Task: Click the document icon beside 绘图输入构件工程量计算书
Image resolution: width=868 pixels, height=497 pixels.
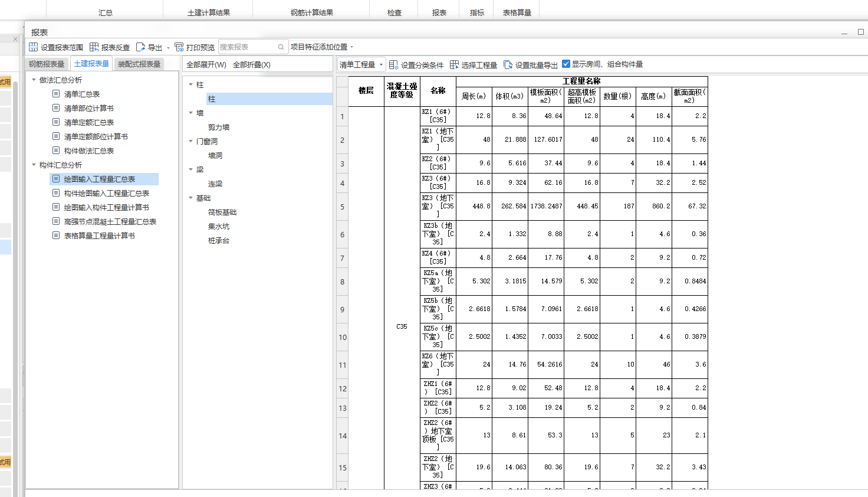Action: [x=56, y=207]
